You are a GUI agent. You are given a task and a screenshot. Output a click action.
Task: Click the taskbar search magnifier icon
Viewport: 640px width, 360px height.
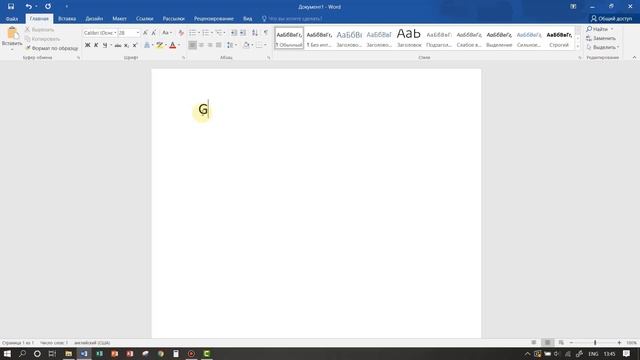tap(22, 354)
